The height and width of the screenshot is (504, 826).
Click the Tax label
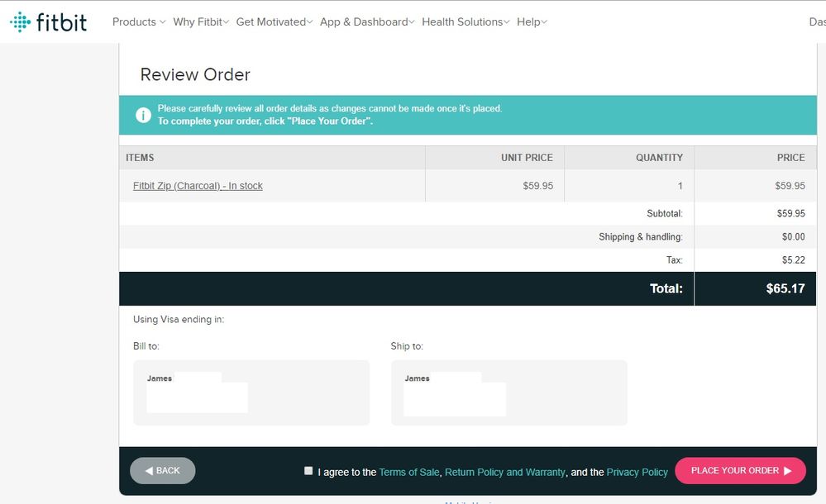coord(675,260)
